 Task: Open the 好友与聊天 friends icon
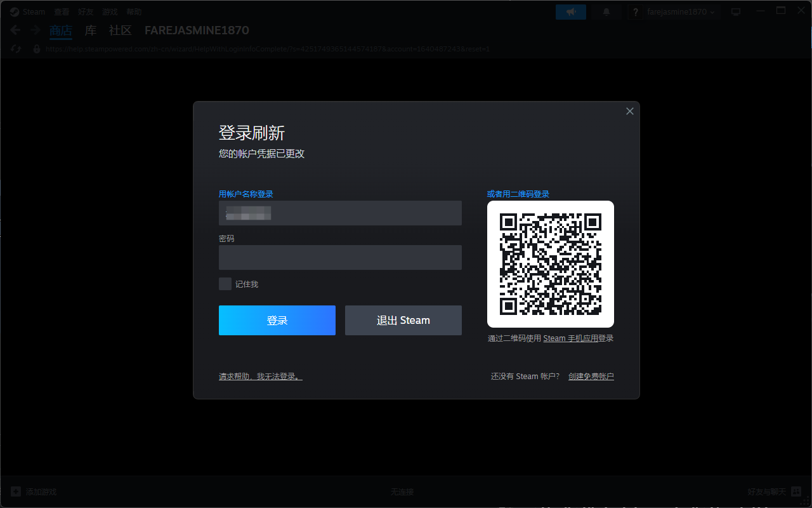click(x=796, y=491)
